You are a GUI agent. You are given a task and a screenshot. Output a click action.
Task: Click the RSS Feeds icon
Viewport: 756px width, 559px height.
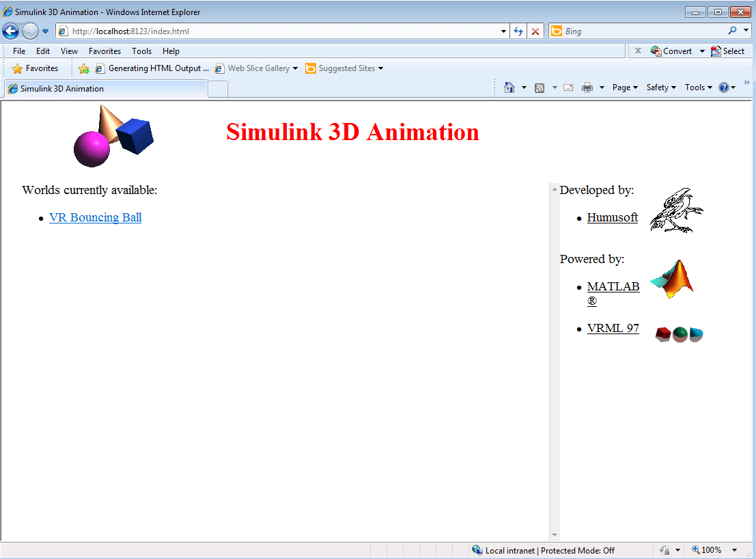[x=540, y=87]
